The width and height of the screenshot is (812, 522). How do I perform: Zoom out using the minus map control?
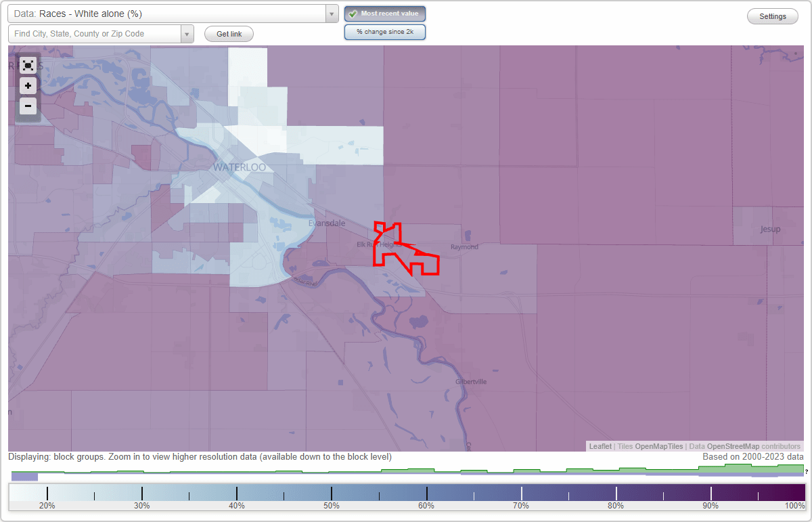click(28, 106)
